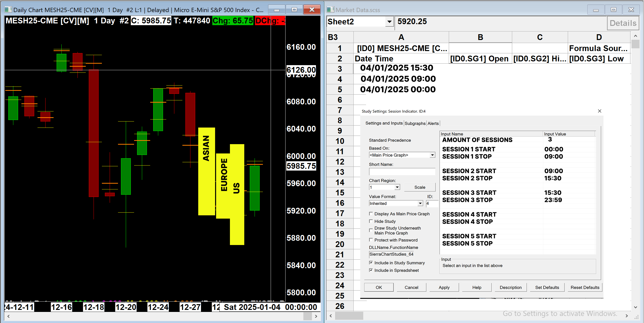Uncheck Include in Spreadsheet option
Image resolution: width=644 pixels, height=323 pixels.
(371, 270)
